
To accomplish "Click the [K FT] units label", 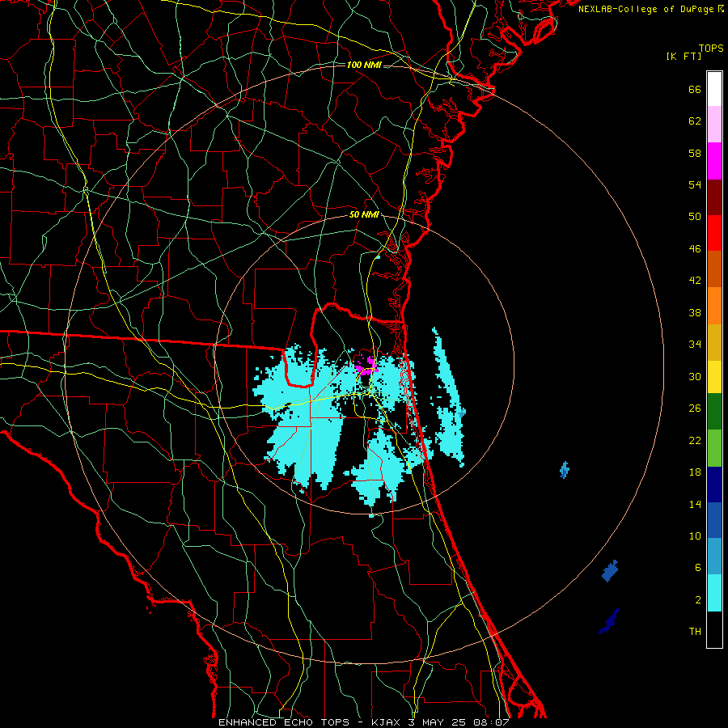I will (x=684, y=56).
